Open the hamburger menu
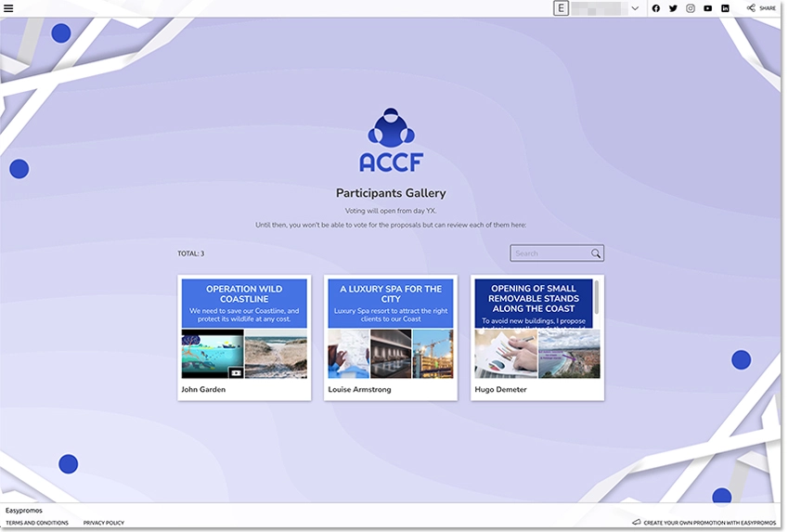The width and height of the screenshot is (788, 532). 8,8
